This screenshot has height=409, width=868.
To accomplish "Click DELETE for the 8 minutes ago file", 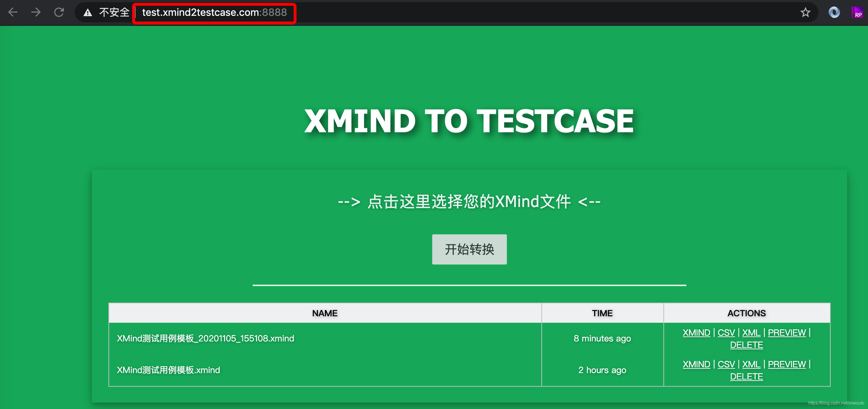I will 747,345.
